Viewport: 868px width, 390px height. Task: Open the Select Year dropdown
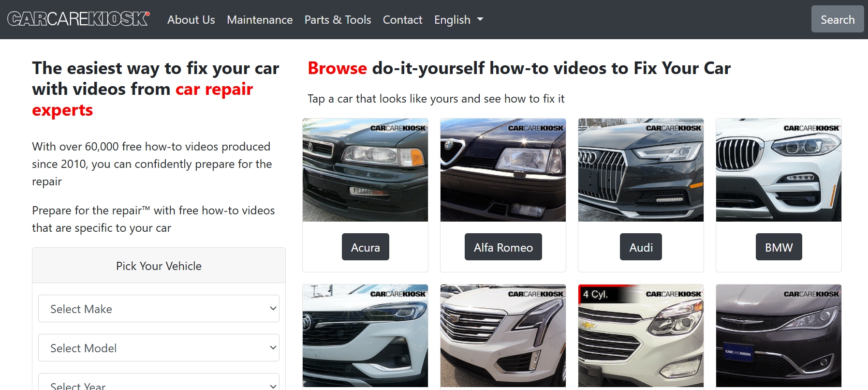pos(159,382)
